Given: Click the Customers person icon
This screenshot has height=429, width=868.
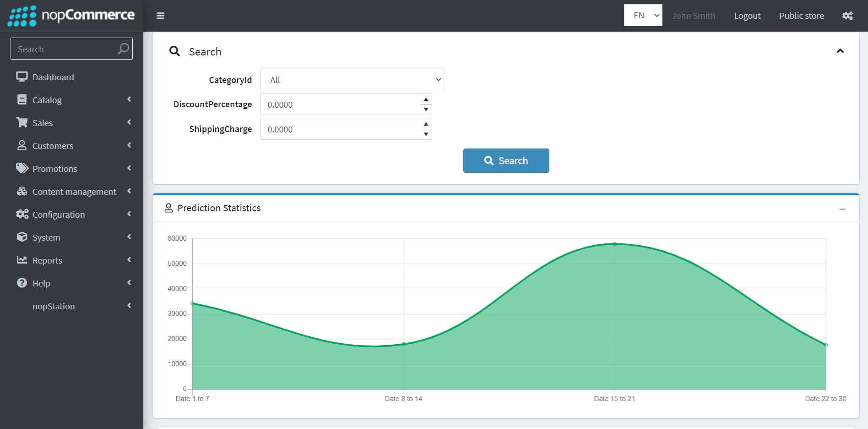Looking at the screenshot, I should tap(22, 145).
